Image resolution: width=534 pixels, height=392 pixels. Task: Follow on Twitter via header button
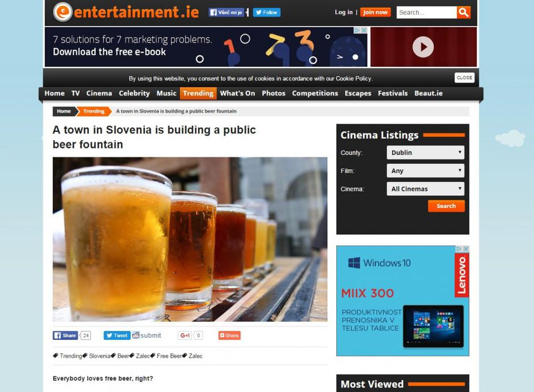pyautogui.click(x=266, y=12)
